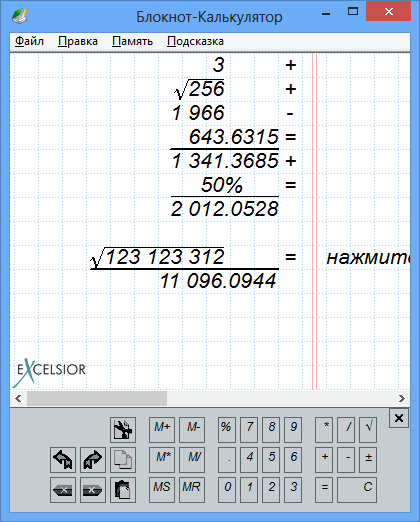The image size is (420, 522).
Task: Click the MR memory recall button
Action: [x=192, y=490]
